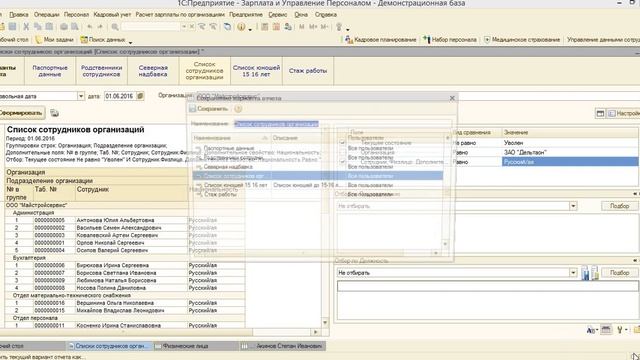Open calendar picker next to date 01.06.2016
640x360 pixels.
point(140,96)
